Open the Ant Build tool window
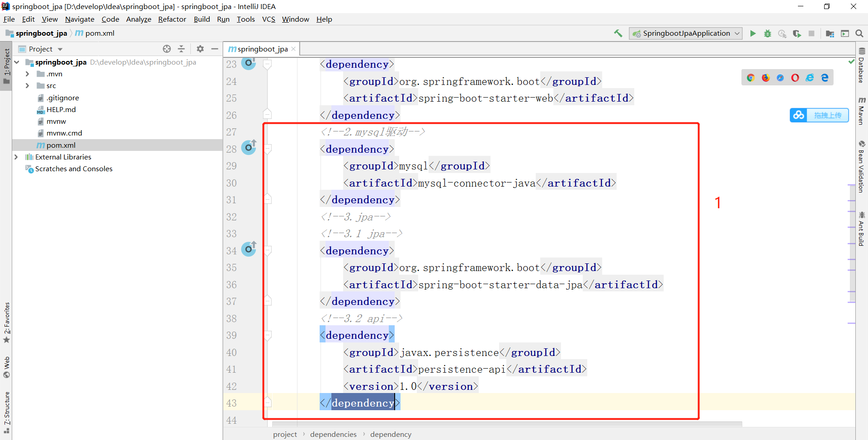Viewport: 868px width, 440px height. tap(862, 229)
